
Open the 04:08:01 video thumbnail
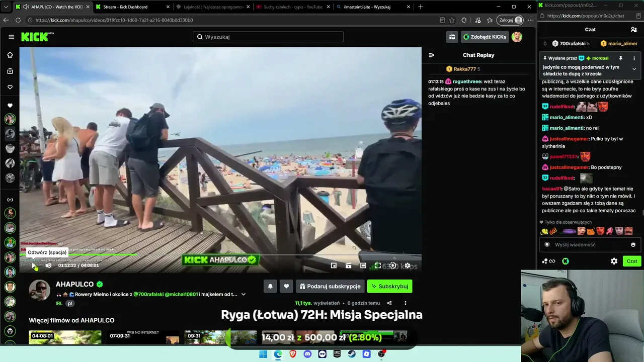pyautogui.click(x=65, y=337)
